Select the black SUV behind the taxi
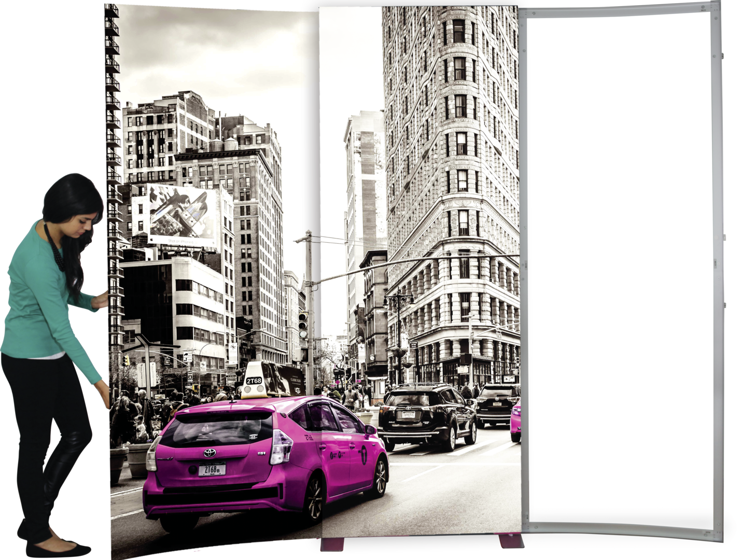741x560 pixels. coord(426,416)
